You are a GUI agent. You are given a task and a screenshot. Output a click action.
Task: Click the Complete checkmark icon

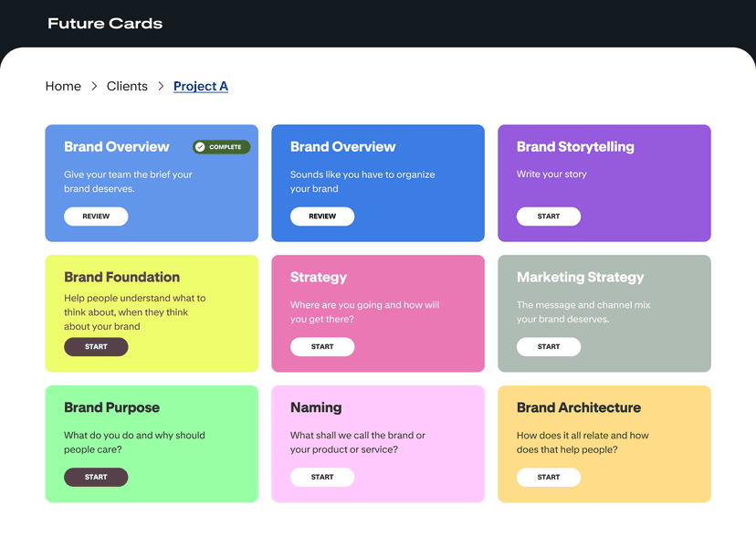pyautogui.click(x=200, y=147)
